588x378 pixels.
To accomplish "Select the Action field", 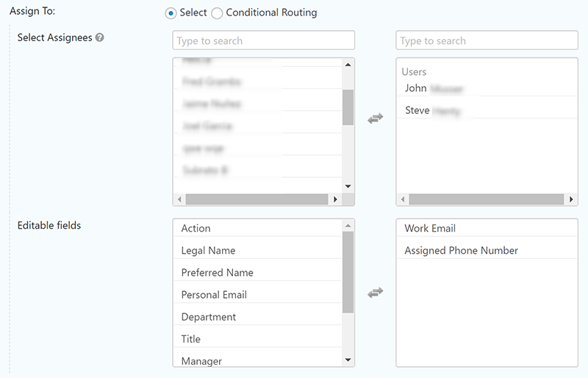I will coord(258,228).
